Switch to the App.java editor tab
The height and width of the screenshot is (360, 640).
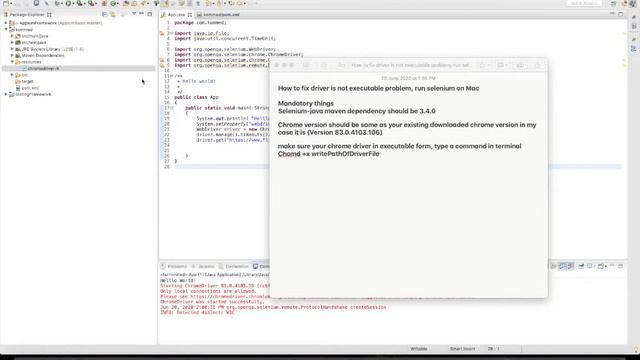point(176,15)
